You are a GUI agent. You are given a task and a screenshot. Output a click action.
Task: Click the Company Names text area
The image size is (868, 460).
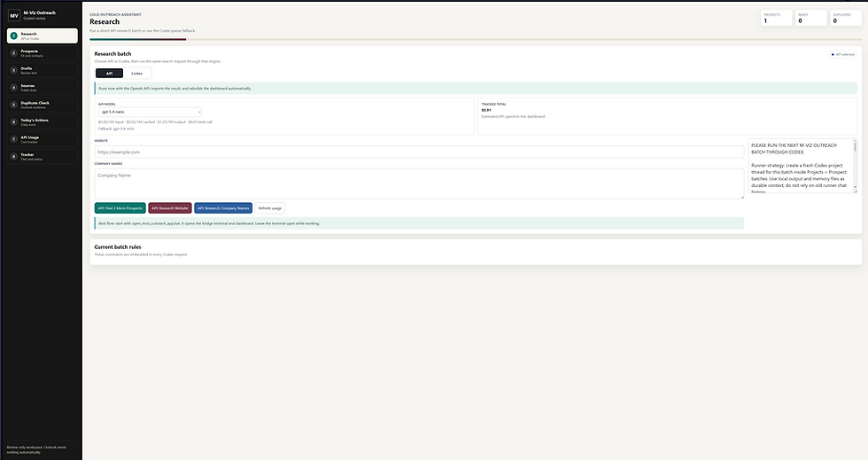419,183
